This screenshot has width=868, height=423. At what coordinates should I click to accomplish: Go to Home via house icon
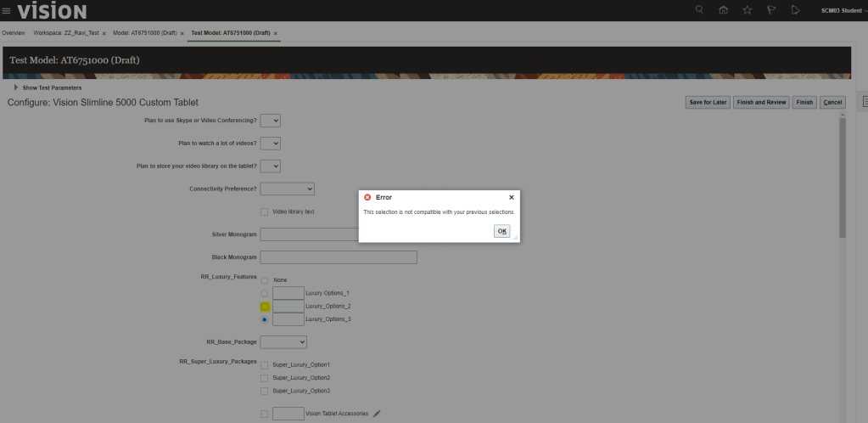click(x=723, y=11)
